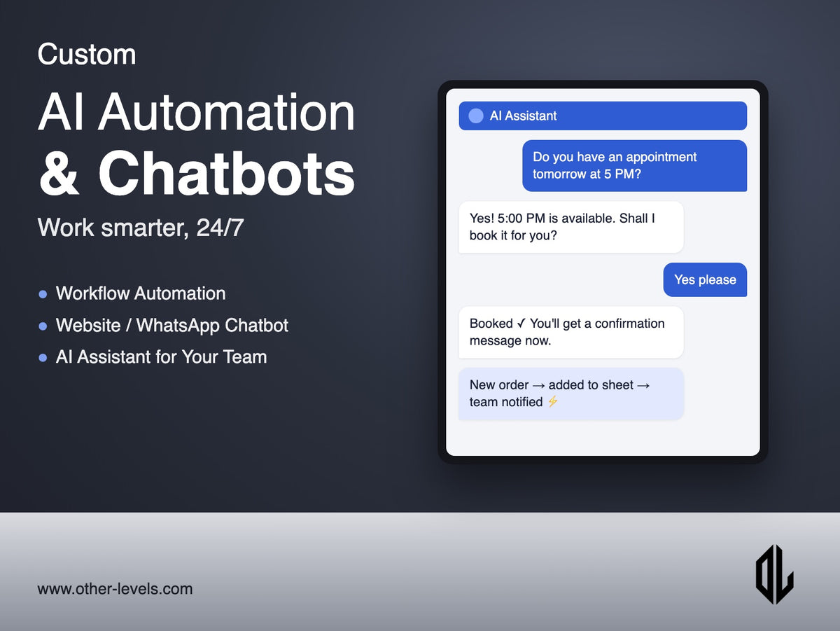
Task: Click the lightning bolt emoji in chat
Action: [x=553, y=401]
